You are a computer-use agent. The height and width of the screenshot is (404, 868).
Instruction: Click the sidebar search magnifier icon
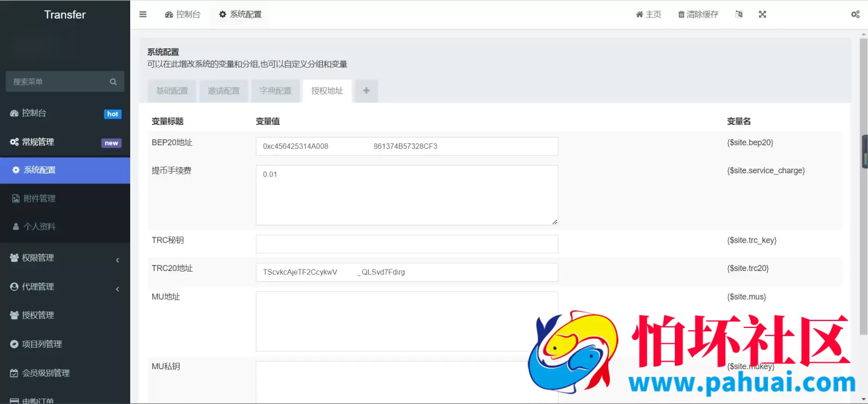pos(113,82)
